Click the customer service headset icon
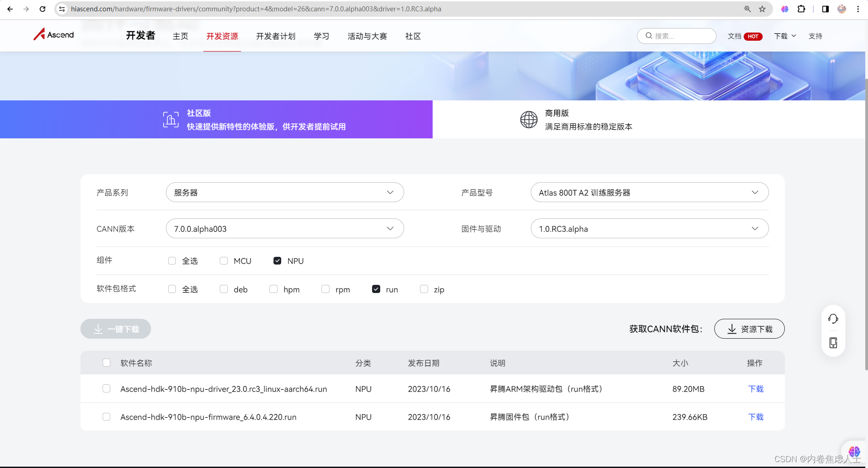The width and height of the screenshot is (868, 468). coord(833,319)
